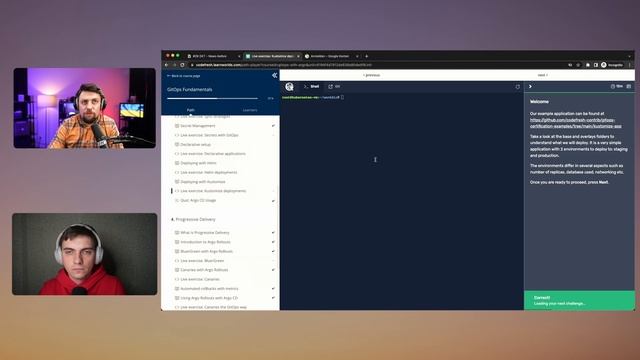
Task: Bookmark the page with the star icon
Action: [578, 65]
